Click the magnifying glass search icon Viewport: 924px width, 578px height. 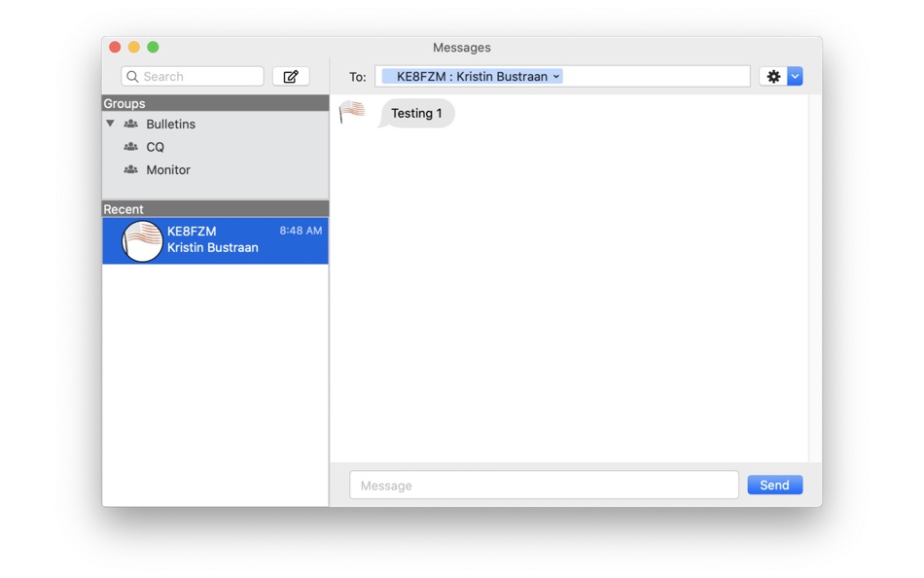(x=133, y=76)
